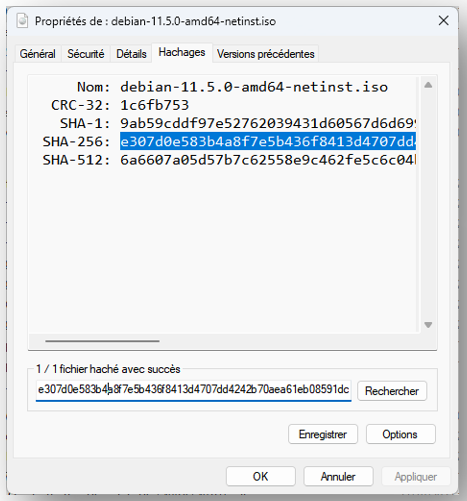Click the scroll down arrow in the hash list
Image resolution: width=467 pixels, height=501 pixels.
click(428, 325)
